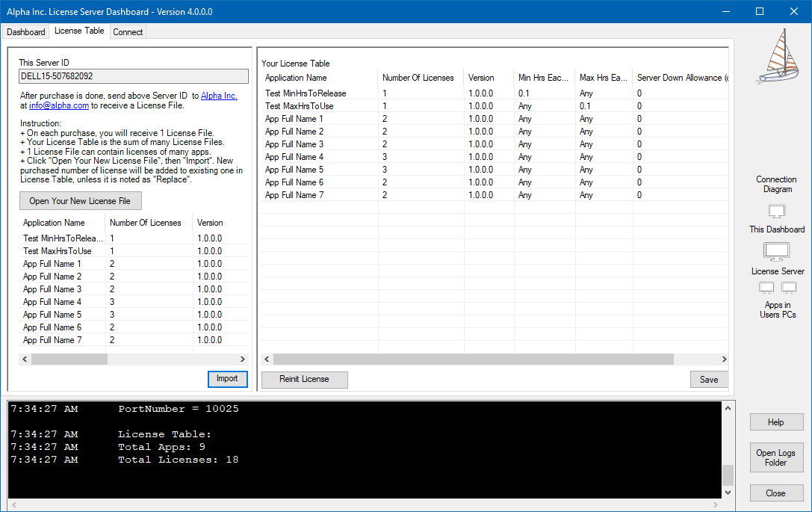Select App Full Name 4 in Your License Table
Viewport: 812px width, 512px height.
coord(495,157)
